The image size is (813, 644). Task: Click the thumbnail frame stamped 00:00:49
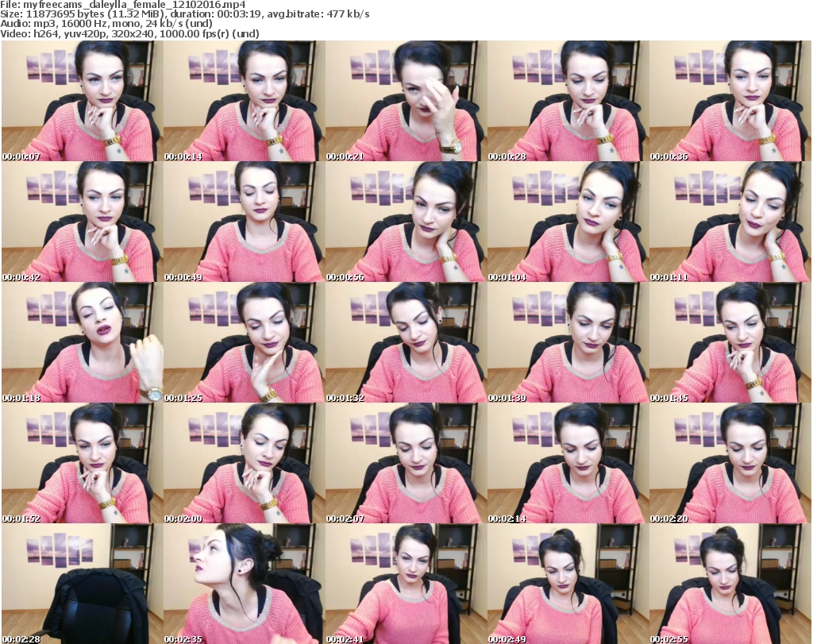(245, 222)
